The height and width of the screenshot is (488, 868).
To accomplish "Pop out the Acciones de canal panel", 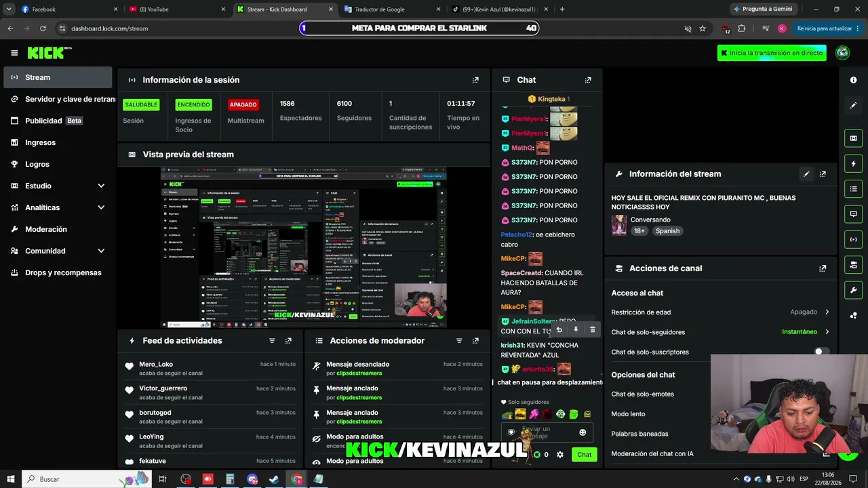I will click(823, 268).
